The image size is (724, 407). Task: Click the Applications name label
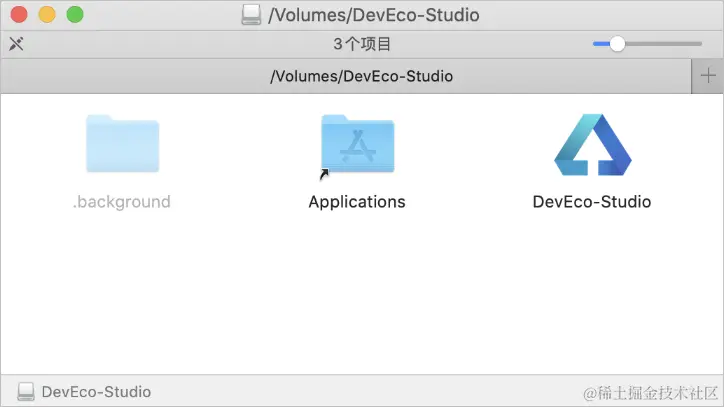tap(357, 202)
